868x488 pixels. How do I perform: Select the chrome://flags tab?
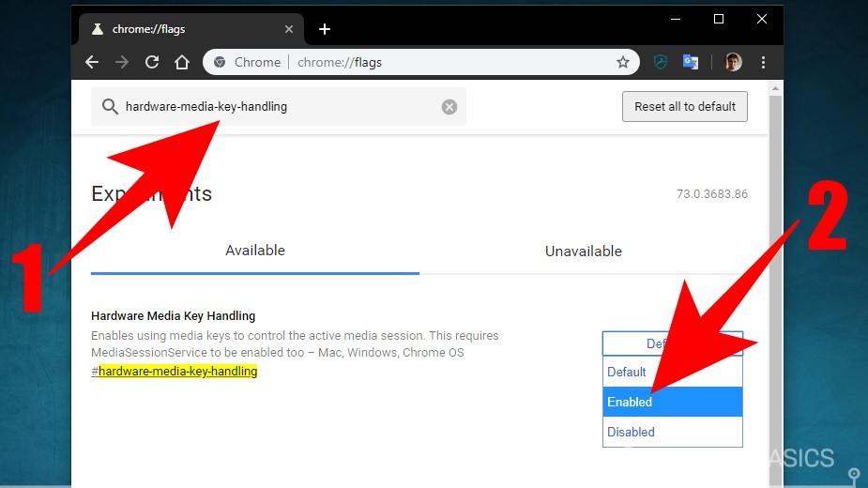click(x=191, y=29)
